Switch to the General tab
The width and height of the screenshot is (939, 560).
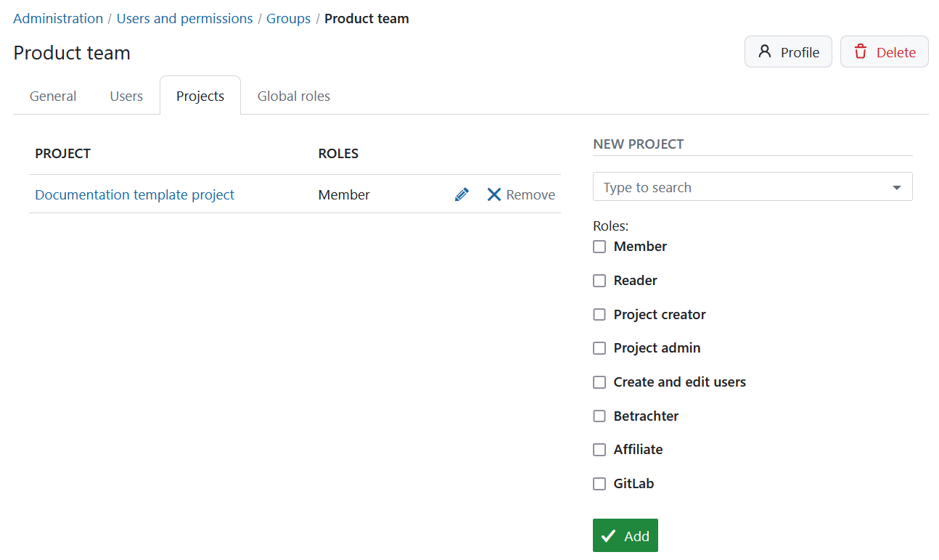click(x=52, y=95)
